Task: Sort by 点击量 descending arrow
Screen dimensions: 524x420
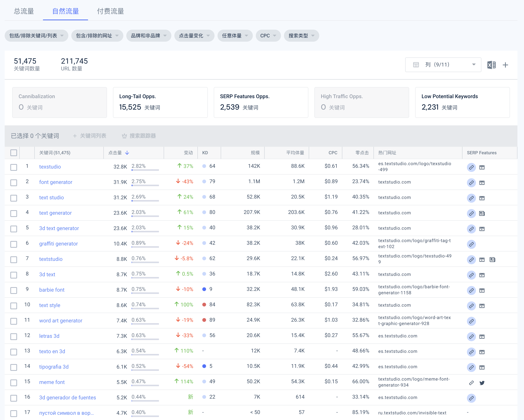Action: click(127, 153)
